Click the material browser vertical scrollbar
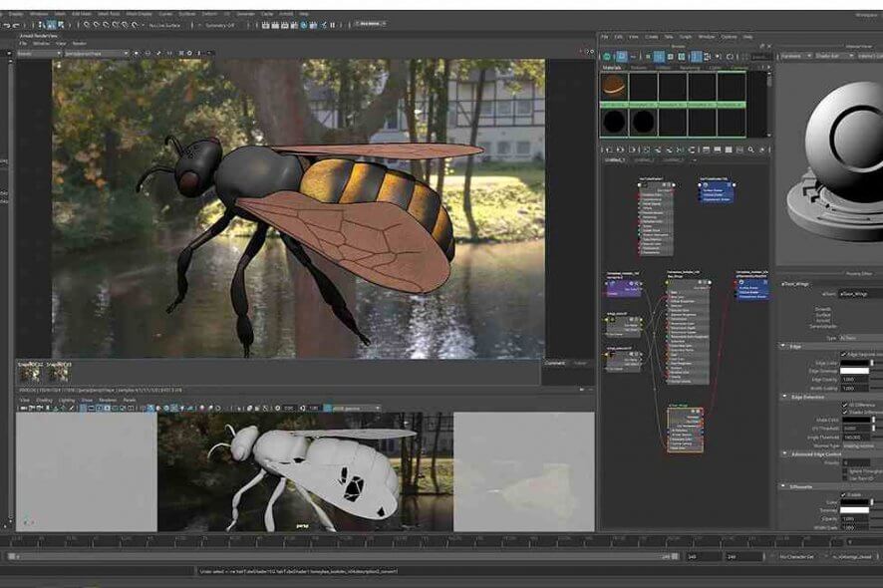 [769, 103]
